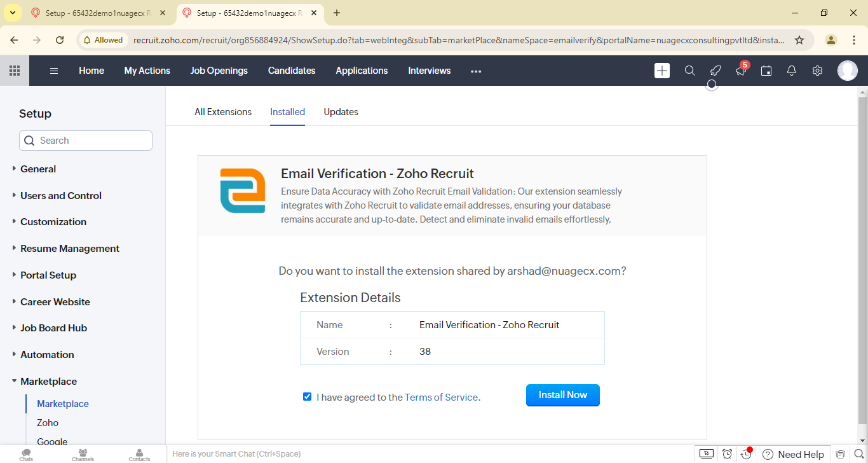Expand the Portal Setup section
This screenshot has width=868, height=463.
tap(48, 275)
